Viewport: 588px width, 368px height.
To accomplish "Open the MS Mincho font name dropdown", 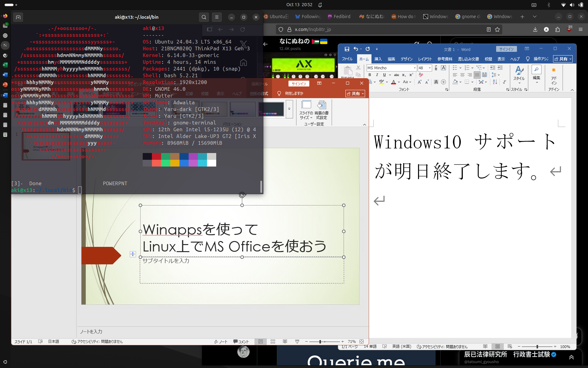I will point(415,68).
